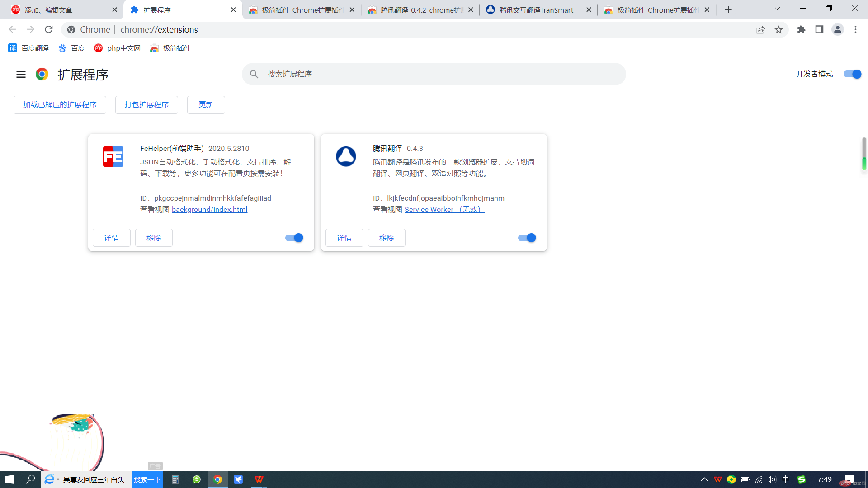This screenshot has height=488, width=868.
Task: Open the Chrome profile avatar
Action: pos(837,29)
